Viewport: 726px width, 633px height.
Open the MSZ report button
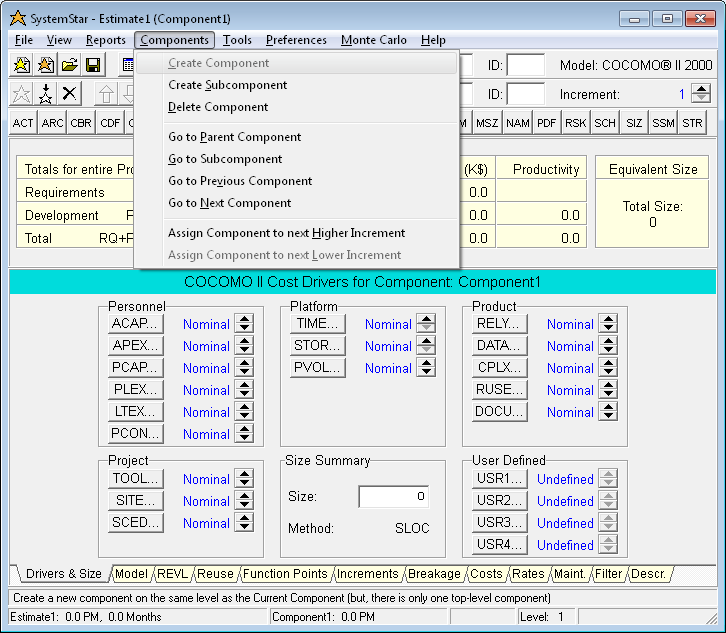click(x=487, y=123)
